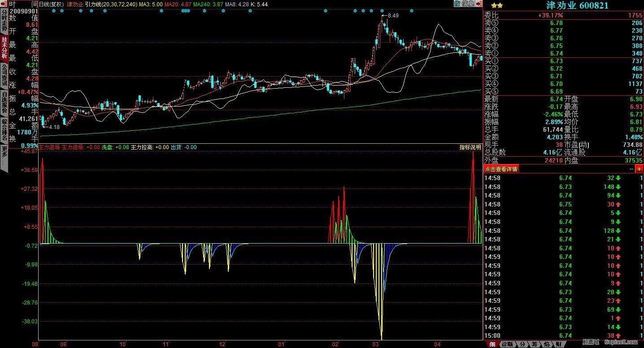
Task: Click the red collapse arrow icon beside 信息
Action: tap(479, 4)
